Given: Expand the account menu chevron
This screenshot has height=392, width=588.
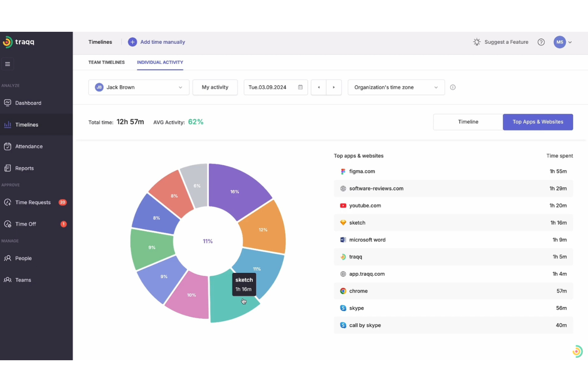Looking at the screenshot, I should click(570, 42).
